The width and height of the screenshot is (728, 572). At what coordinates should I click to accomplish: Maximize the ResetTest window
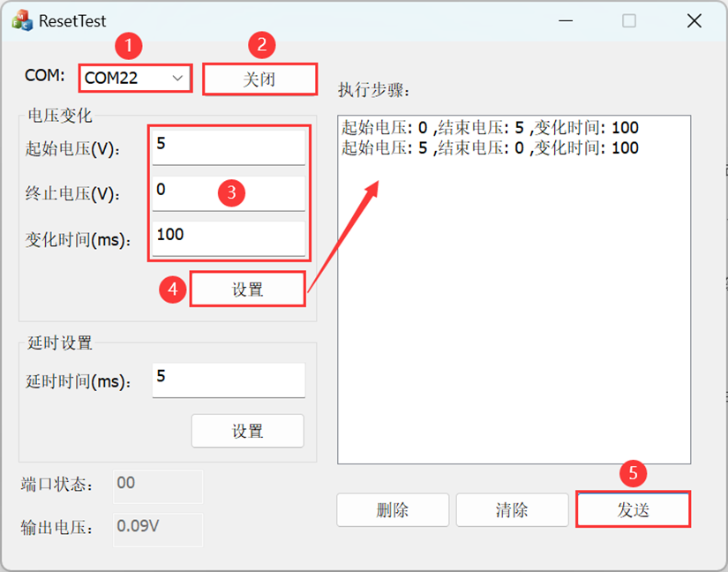629,20
